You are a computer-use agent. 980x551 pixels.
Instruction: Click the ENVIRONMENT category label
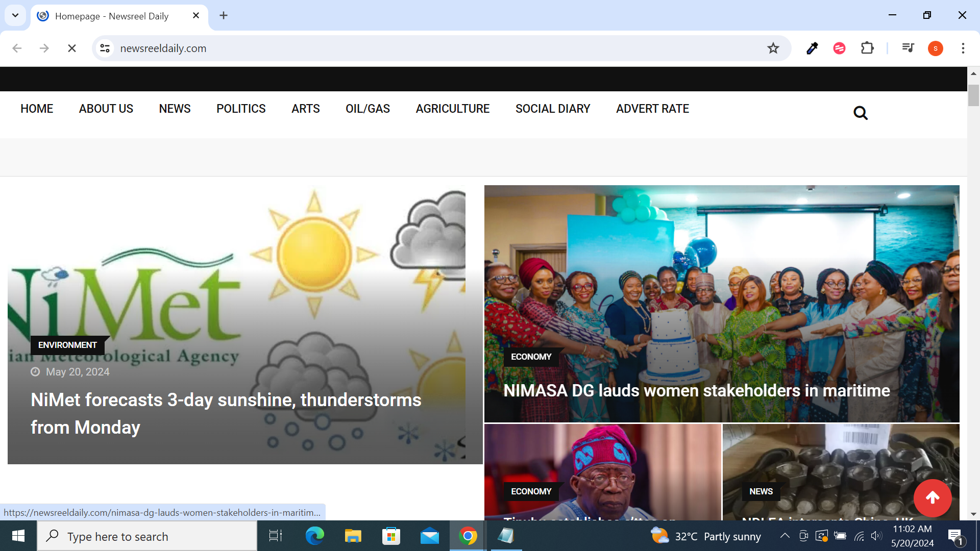coord(67,345)
